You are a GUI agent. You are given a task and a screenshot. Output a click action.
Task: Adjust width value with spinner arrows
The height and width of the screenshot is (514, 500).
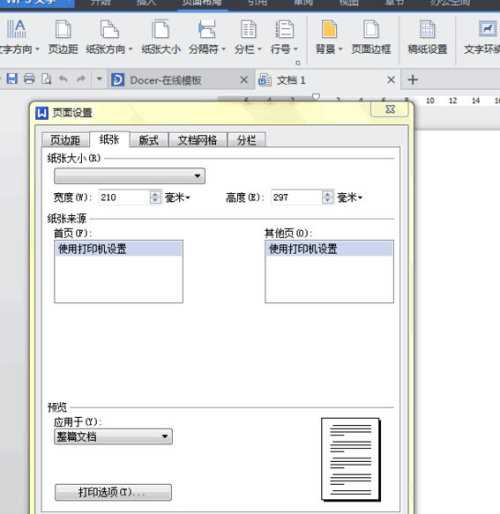click(x=155, y=197)
